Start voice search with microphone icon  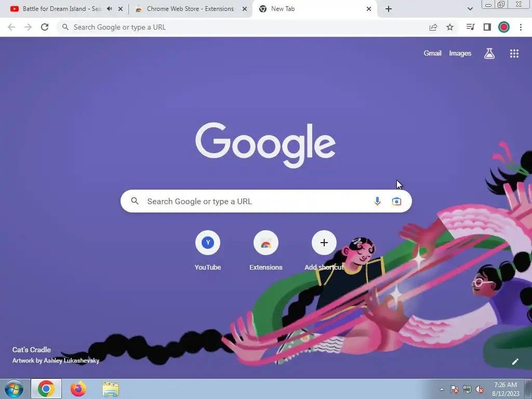click(377, 201)
